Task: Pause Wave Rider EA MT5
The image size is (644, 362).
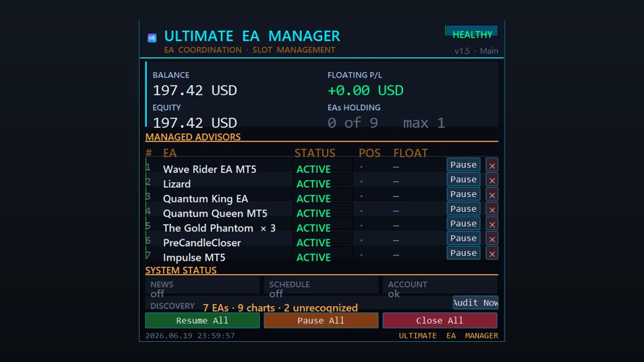Action: [x=464, y=165]
